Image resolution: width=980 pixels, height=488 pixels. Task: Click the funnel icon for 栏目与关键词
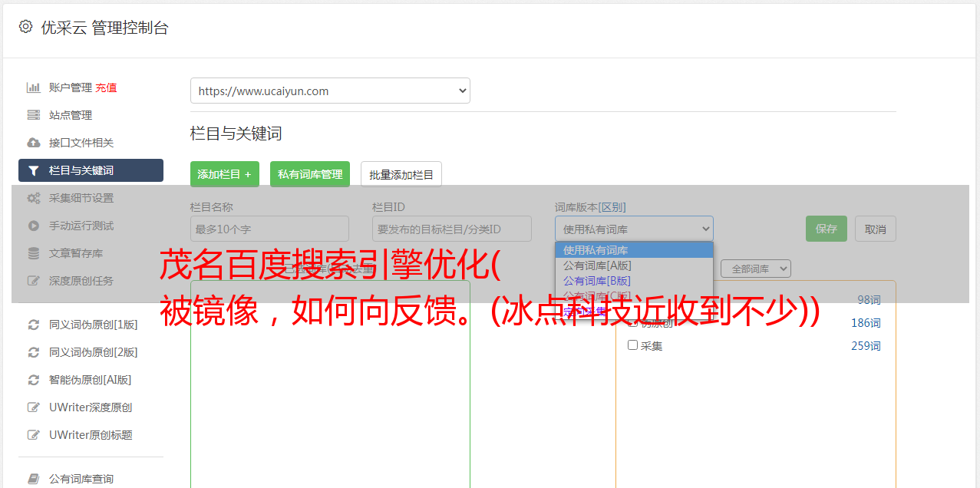(33, 170)
